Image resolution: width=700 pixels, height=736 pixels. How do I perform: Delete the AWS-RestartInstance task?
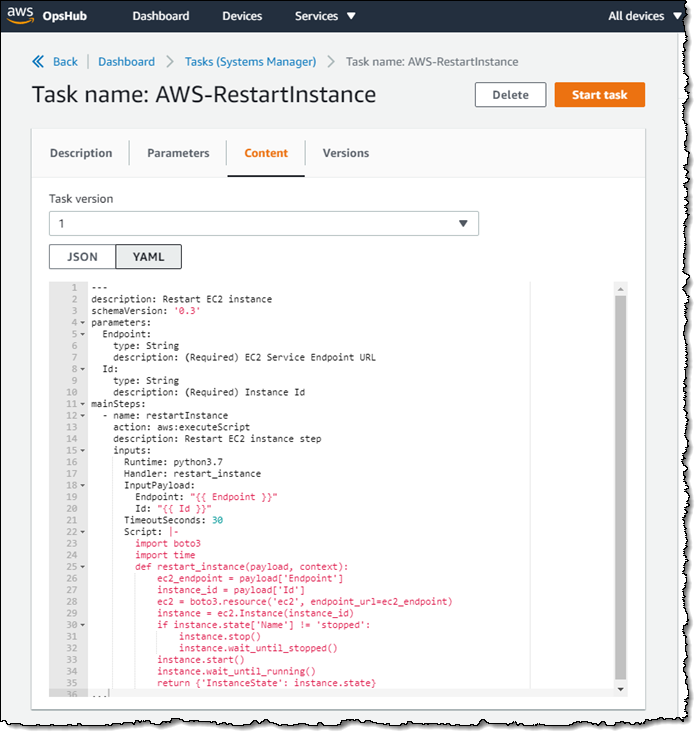point(510,95)
